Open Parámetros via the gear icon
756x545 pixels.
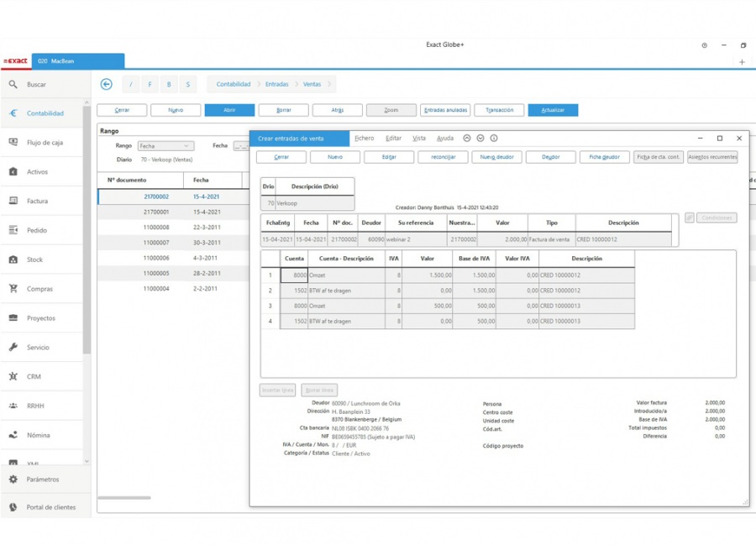[x=13, y=479]
